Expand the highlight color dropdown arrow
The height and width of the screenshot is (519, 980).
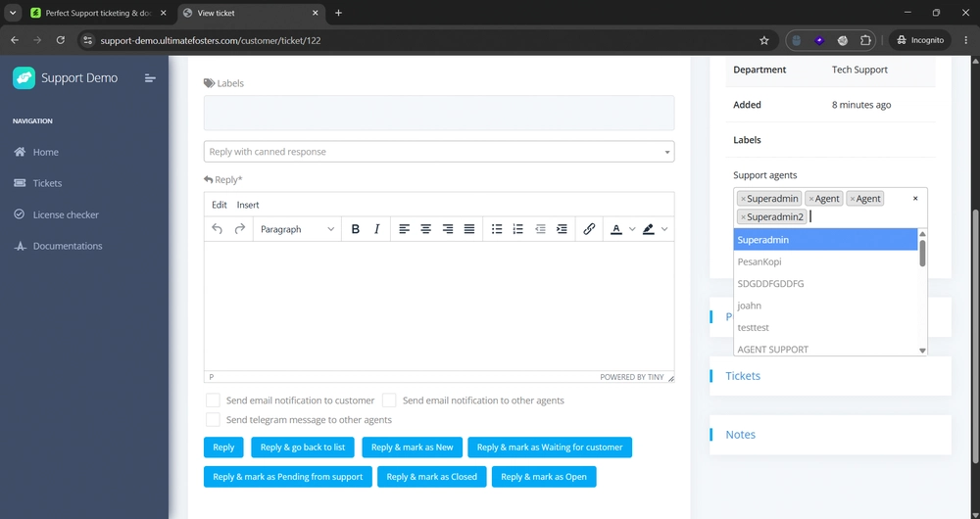click(664, 229)
